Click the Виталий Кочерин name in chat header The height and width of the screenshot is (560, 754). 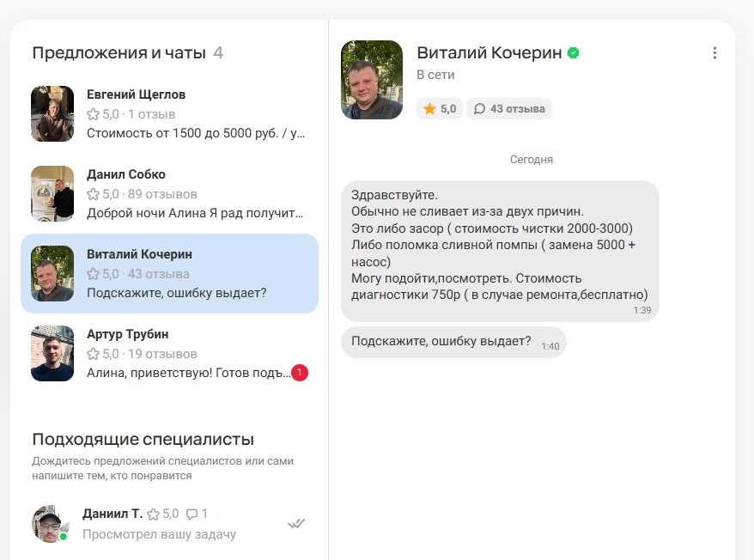pos(489,53)
